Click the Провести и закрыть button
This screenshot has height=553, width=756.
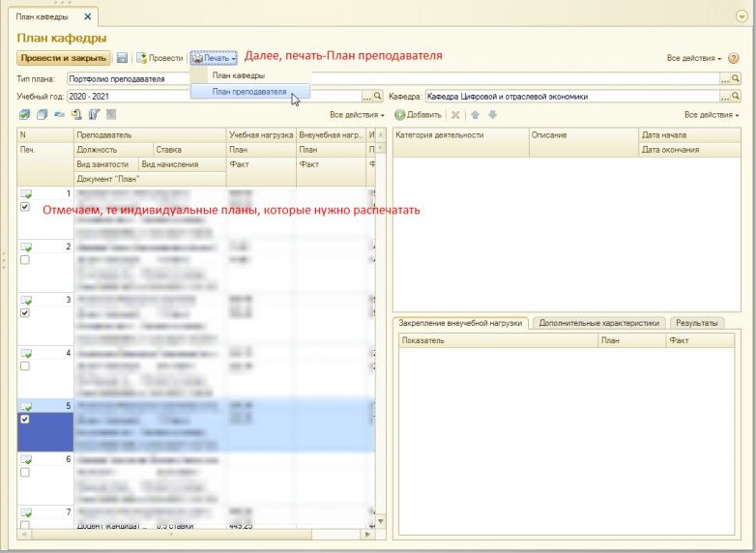click(x=64, y=58)
